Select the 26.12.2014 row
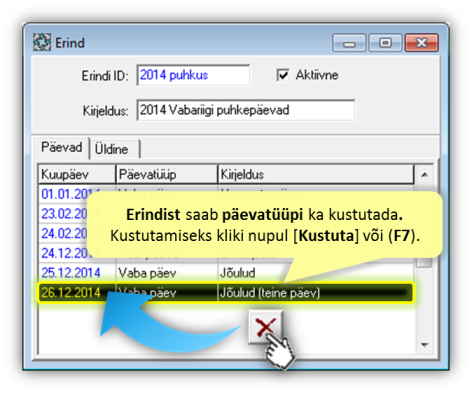The width and height of the screenshot is (472, 393). pos(226,293)
